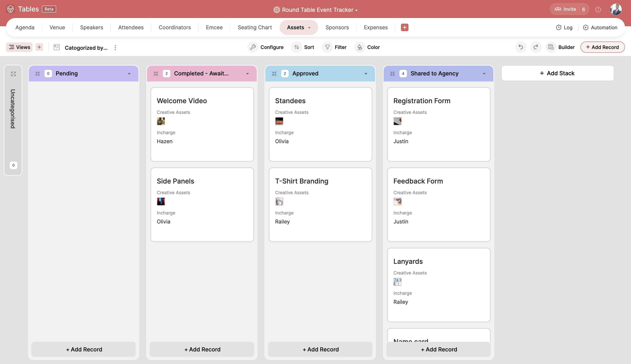Collapse the Pending stack
The height and width of the screenshot is (364, 631).
pyautogui.click(x=38, y=73)
